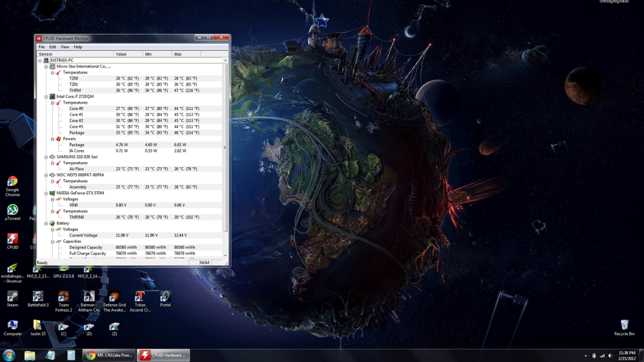
Task: Click the taskbar clock showing 11:36 PM
Action: [x=627, y=356]
